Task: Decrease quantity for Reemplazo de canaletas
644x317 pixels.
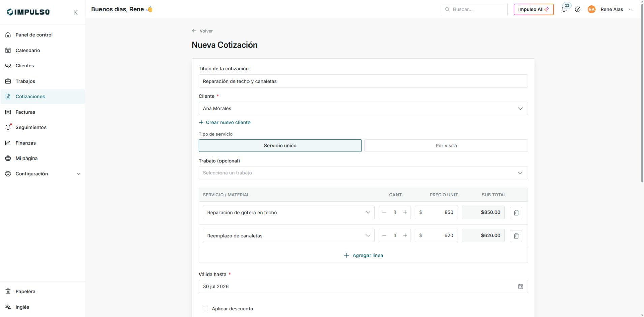Action: pyautogui.click(x=384, y=236)
